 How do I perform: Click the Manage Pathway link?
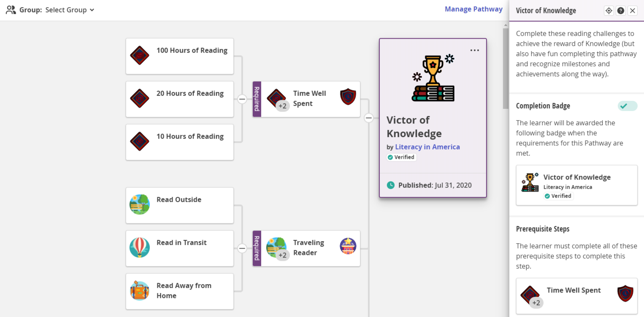[x=474, y=9]
